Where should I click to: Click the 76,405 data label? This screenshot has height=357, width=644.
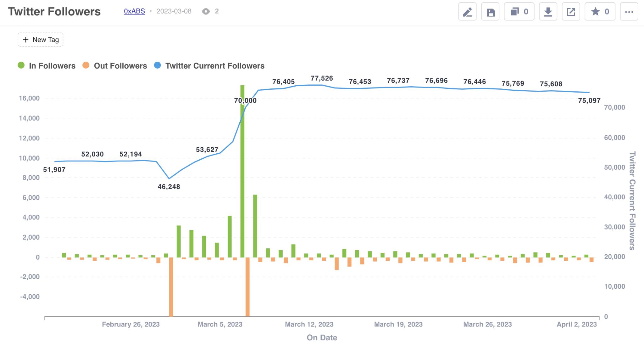pos(283,82)
